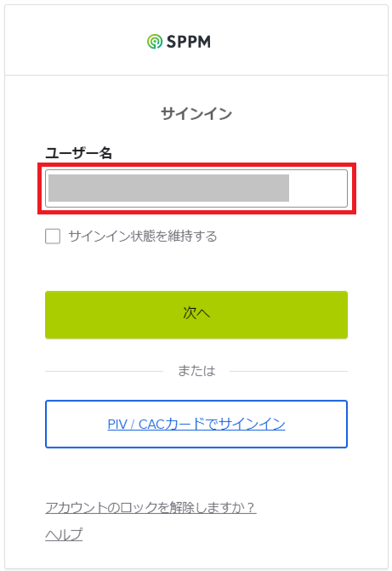
Task: Tick the サインイン状態を維持する checkbox
Action: click(x=53, y=237)
